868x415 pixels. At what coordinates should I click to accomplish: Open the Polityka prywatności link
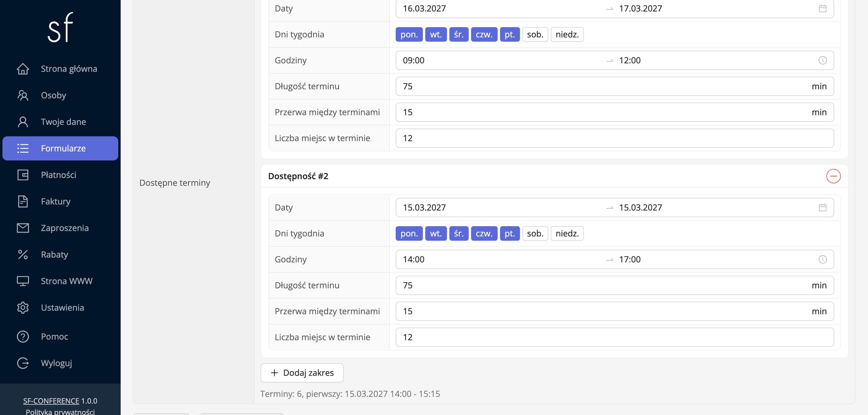pos(60,412)
